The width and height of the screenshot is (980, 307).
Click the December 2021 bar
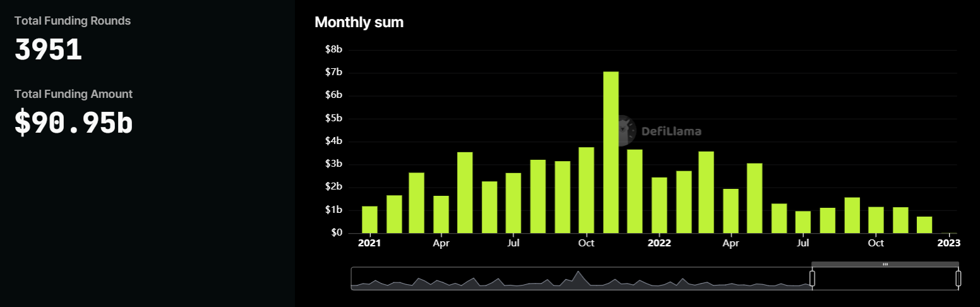[x=635, y=191]
